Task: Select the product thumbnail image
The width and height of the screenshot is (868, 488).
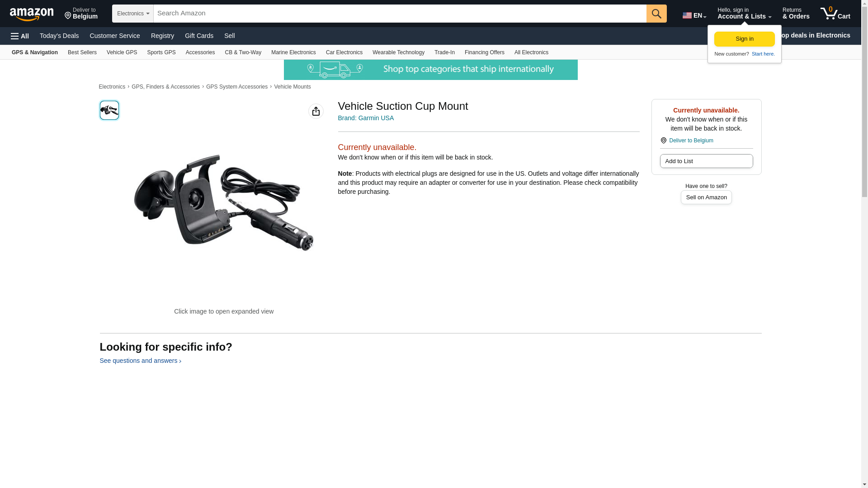Action: [x=109, y=110]
